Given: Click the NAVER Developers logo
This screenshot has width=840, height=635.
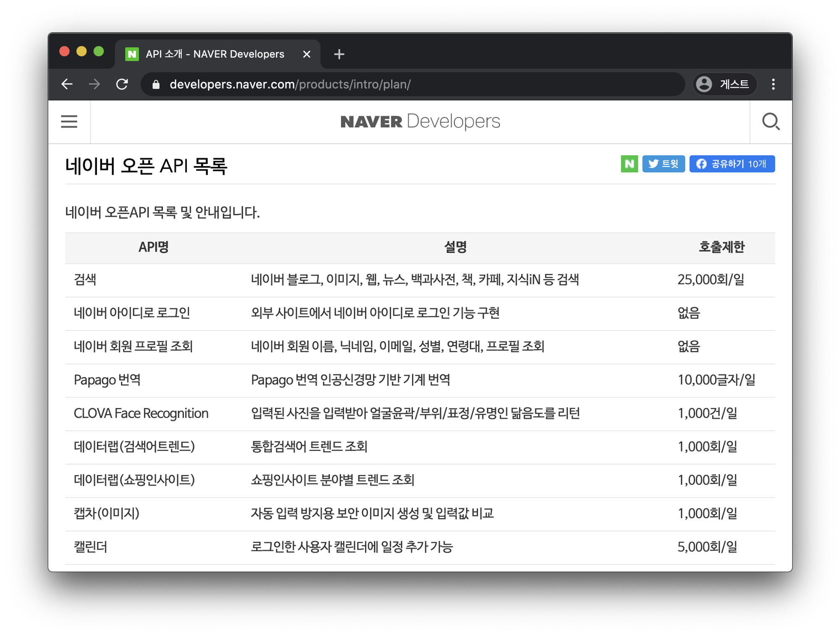Looking at the screenshot, I should point(420,121).
